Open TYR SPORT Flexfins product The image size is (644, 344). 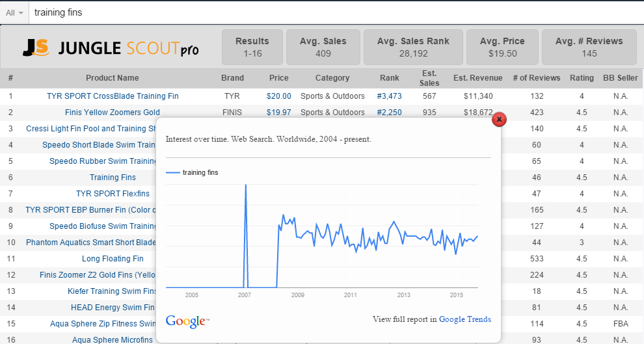113,193
